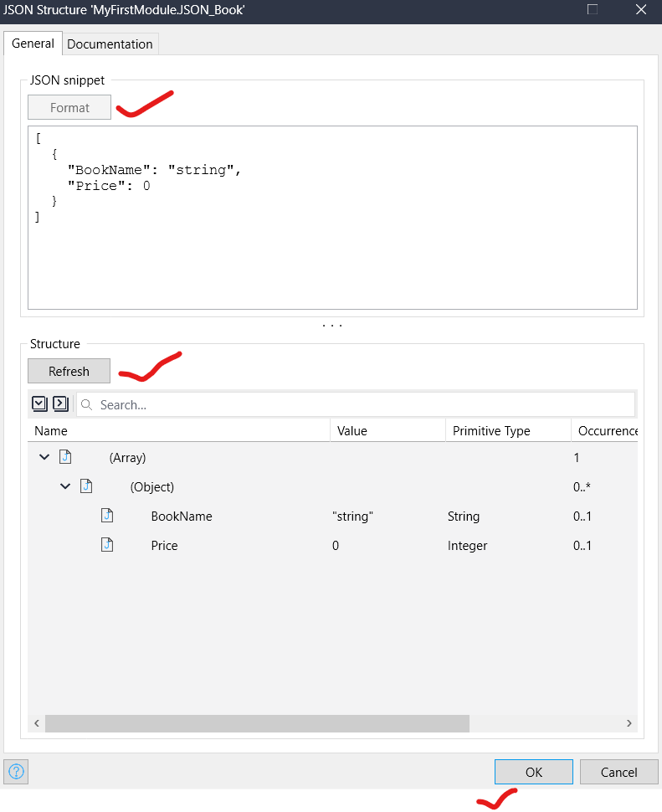The height and width of the screenshot is (812, 662).
Task: Switch to the Documentation tab
Action: tap(110, 44)
